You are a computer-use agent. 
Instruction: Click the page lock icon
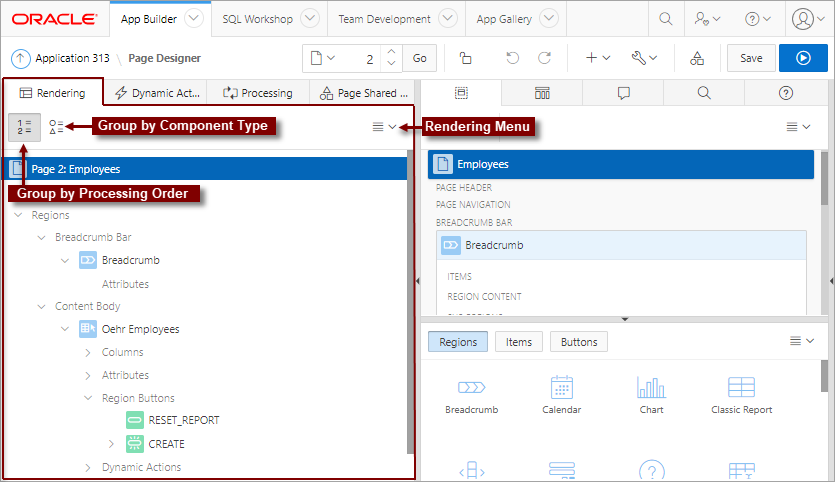tap(465, 58)
